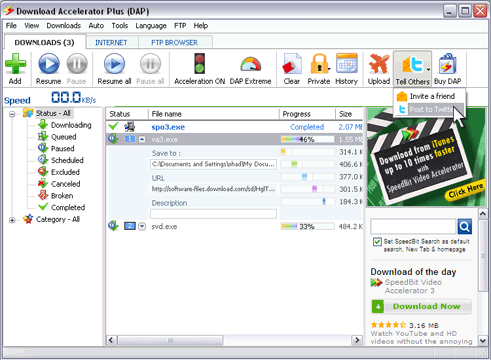Open the FTP menu
The height and width of the screenshot is (360, 491).
pyautogui.click(x=180, y=26)
